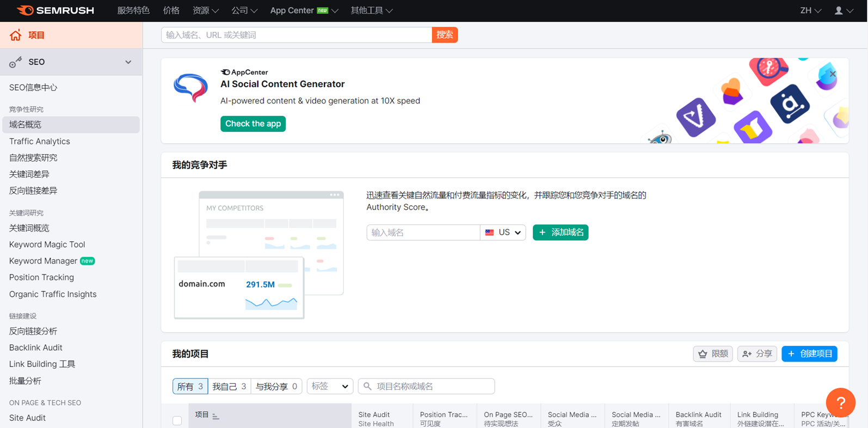Open the 标签 filter dropdown
Image resolution: width=868 pixels, height=428 pixels.
pyautogui.click(x=330, y=386)
